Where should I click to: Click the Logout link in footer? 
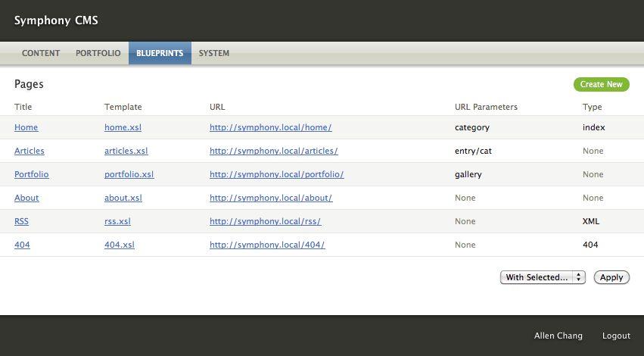pos(616,336)
